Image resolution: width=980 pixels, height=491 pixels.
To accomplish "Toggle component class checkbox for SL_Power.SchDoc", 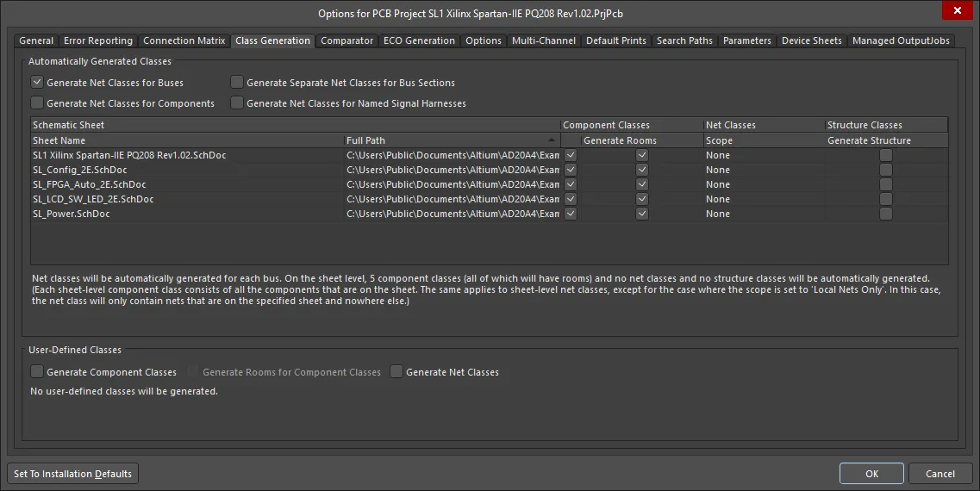I will point(571,214).
